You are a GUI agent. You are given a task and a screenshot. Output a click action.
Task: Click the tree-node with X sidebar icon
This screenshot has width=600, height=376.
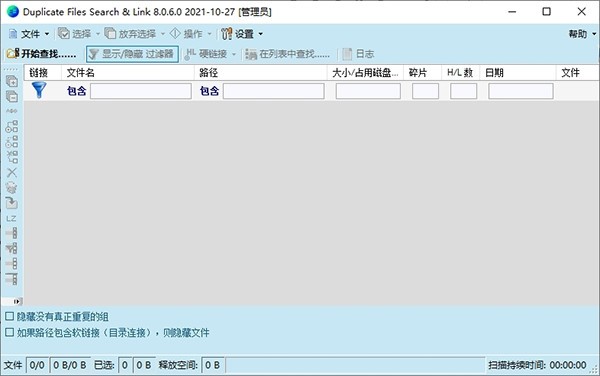pos(12,157)
